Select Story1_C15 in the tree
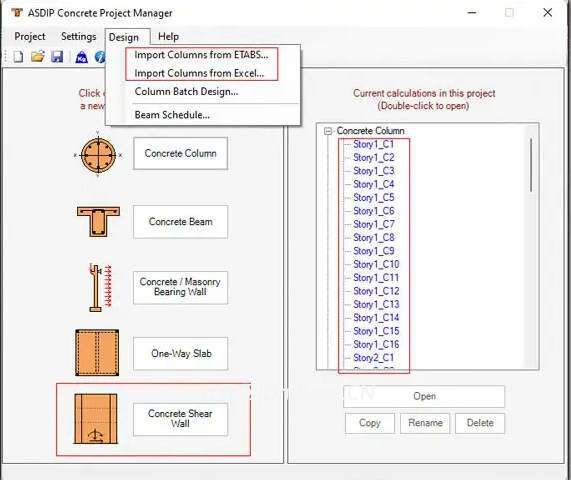The width and height of the screenshot is (571, 480). 376,331
